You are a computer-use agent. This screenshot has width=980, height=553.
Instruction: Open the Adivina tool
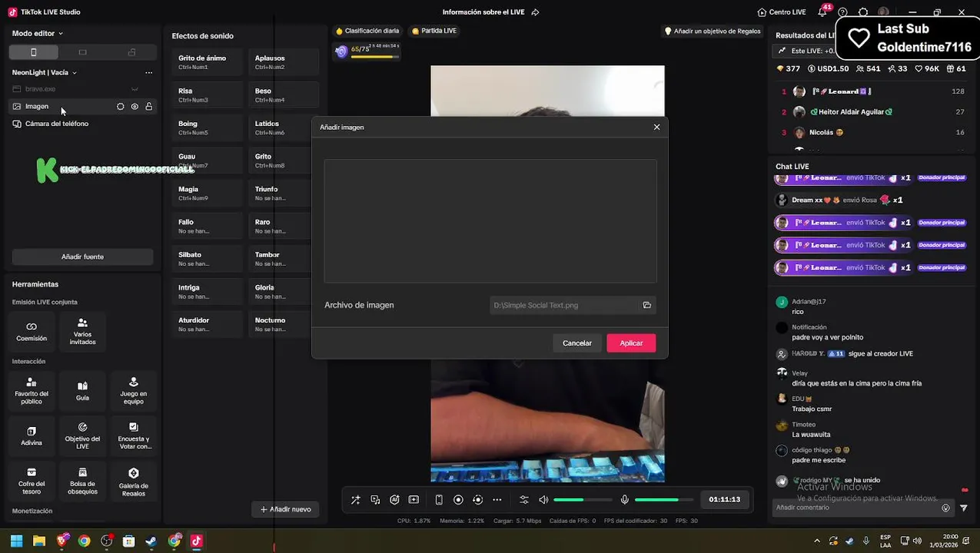pos(32,436)
